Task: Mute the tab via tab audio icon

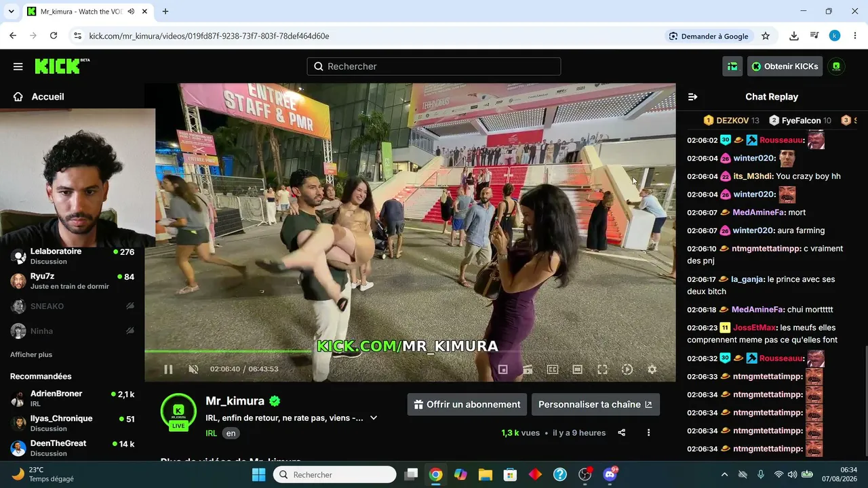Action: tap(130, 12)
